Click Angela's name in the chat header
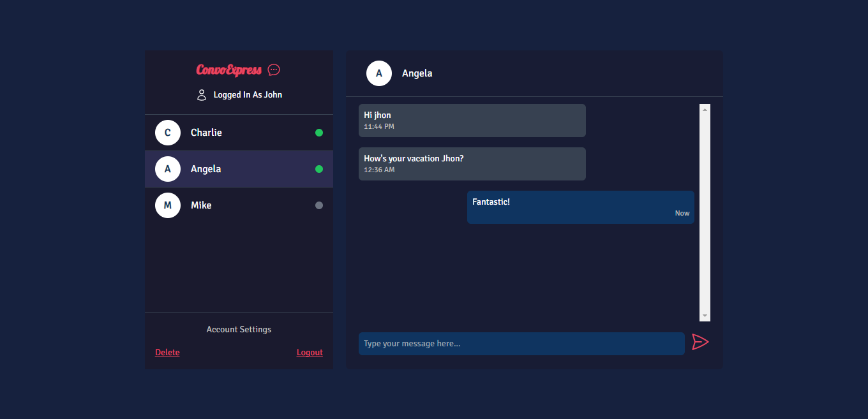 [417, 73]
